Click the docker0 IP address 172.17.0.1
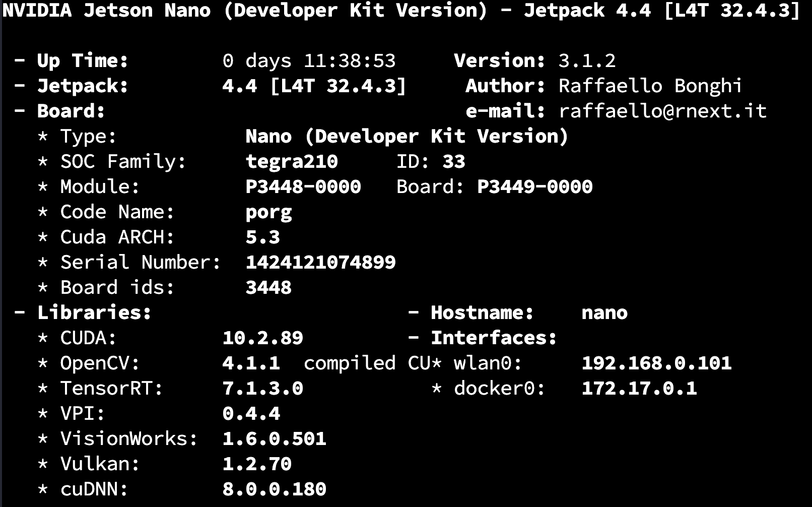 [639, 388]
